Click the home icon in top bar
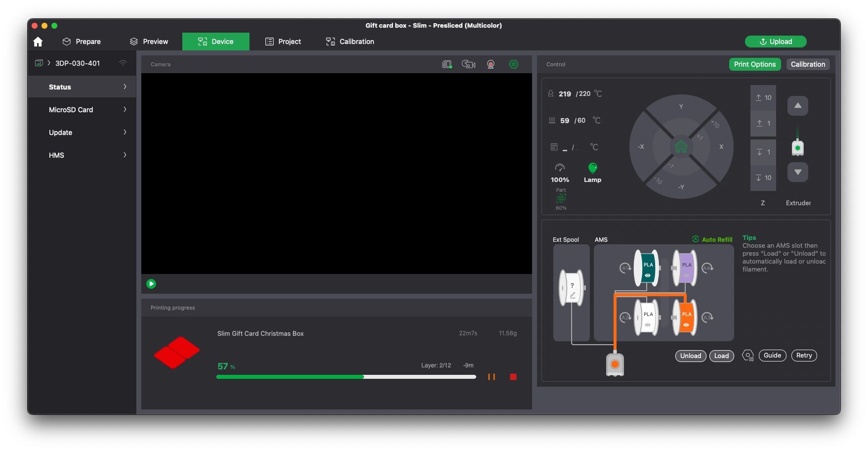 tap(38, 42)
